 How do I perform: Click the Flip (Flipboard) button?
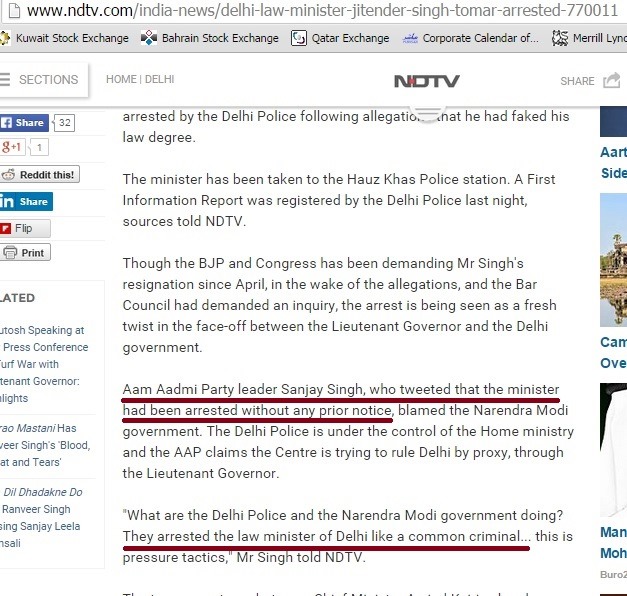(25, 228)
